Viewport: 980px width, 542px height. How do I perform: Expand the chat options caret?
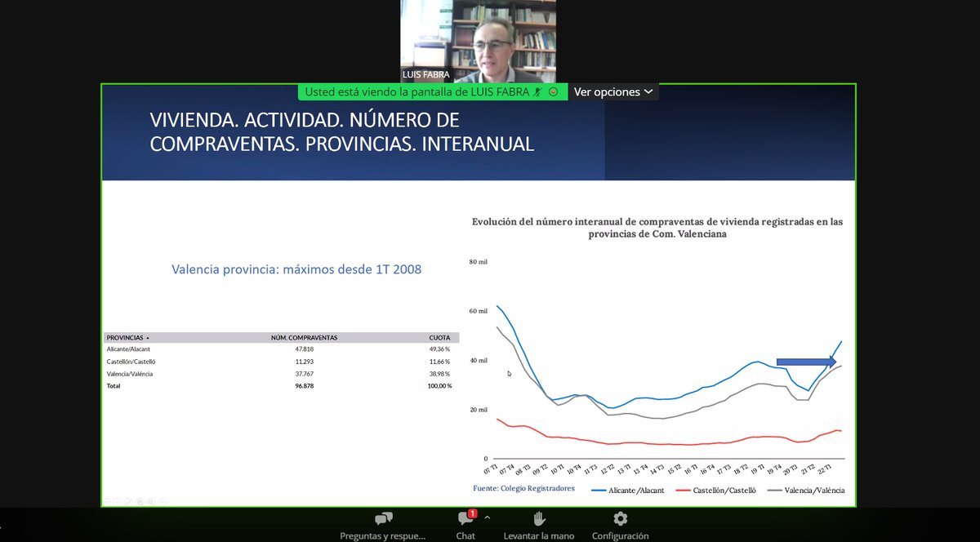point(488,517)
